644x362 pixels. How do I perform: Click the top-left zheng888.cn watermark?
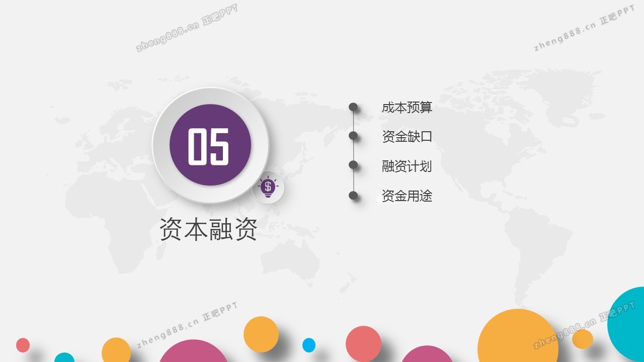click(x=187, y=29)
